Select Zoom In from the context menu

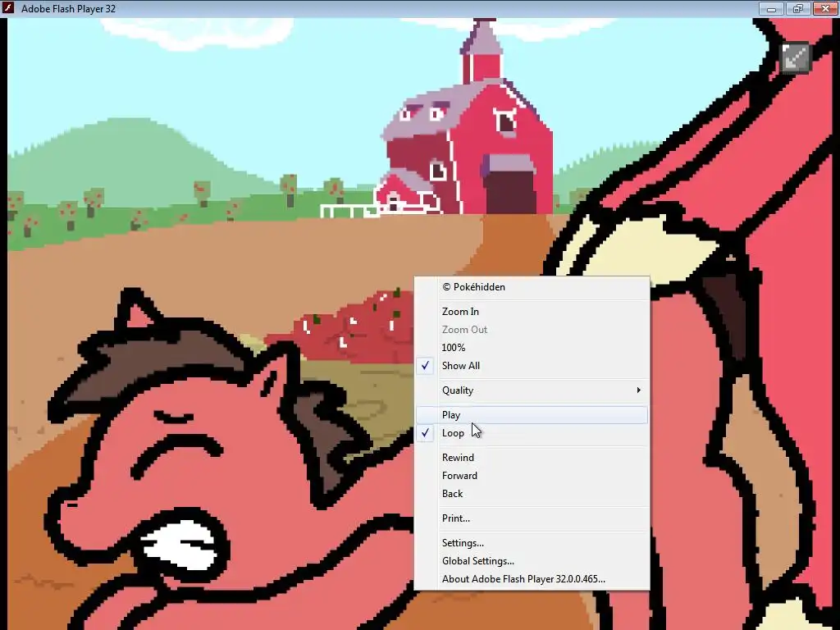532,311
